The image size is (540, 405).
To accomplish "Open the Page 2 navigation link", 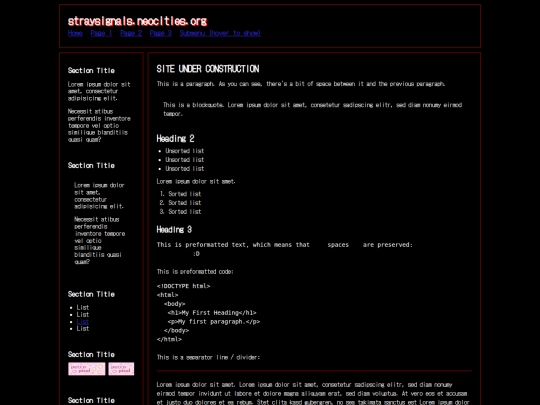I will pos(131,33).
